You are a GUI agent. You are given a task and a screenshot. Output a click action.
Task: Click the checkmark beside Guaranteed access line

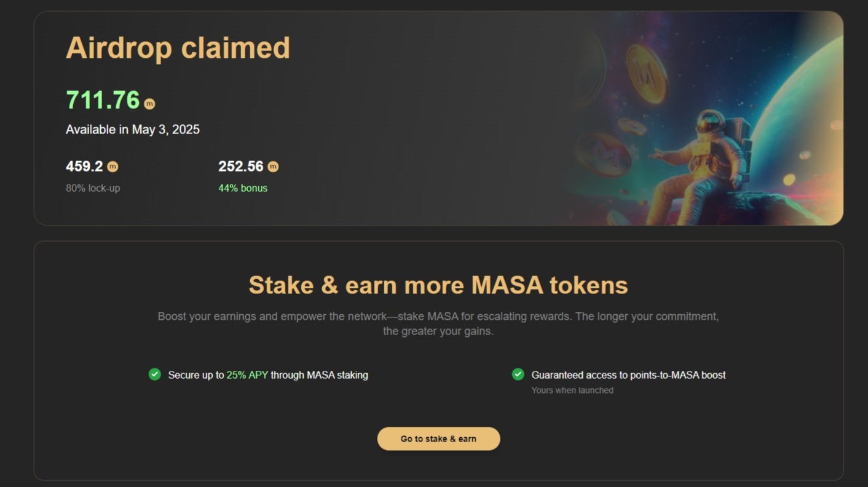tap(518, 374)
